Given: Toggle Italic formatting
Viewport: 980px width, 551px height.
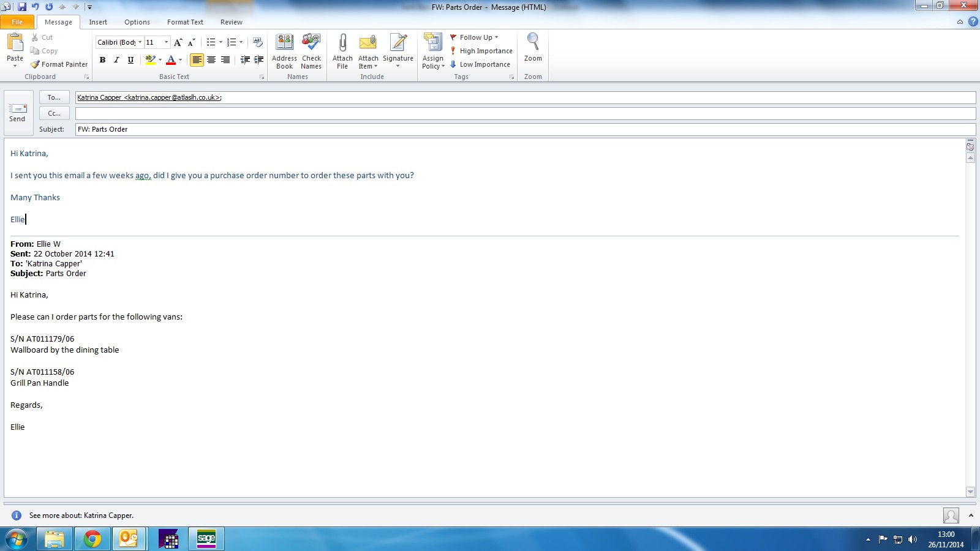Looking at the screenshot, I should [x=116, y=60].
